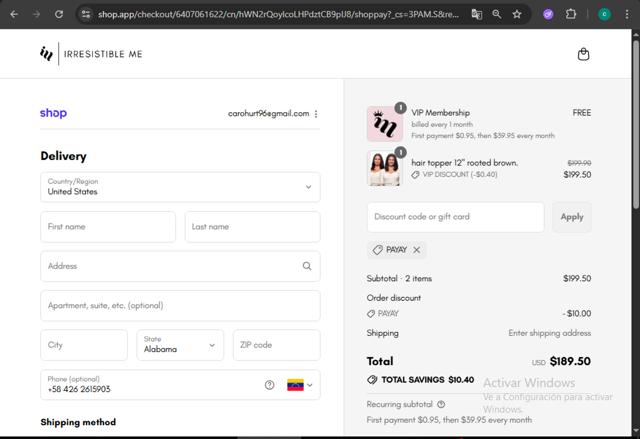Screen dimensions: 640x439
Task: Open the zoom magnifier icon in address bar
Action: click(497, 14)
